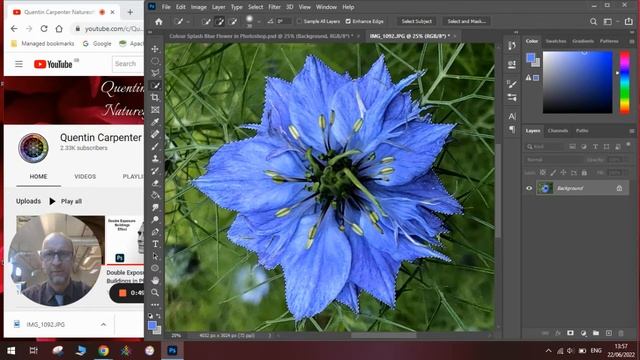Screen dimensions: 640x360
Task: Select the Dodge tool
Action: point(155,220)
